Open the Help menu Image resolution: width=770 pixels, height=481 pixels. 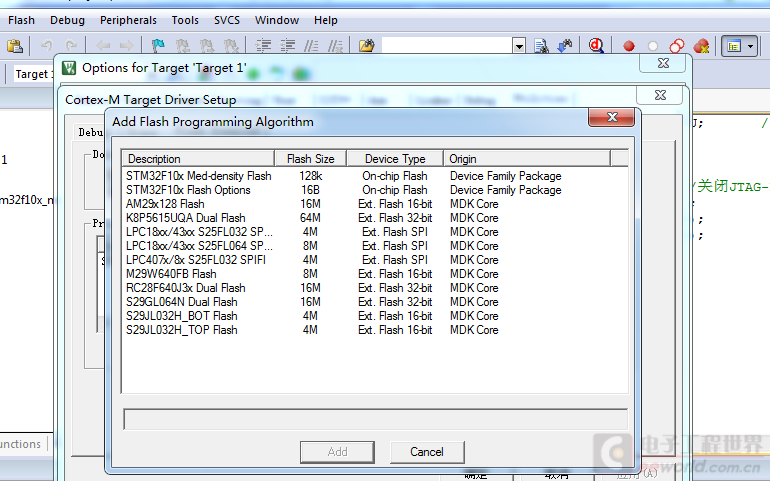(x=326, y=20)
